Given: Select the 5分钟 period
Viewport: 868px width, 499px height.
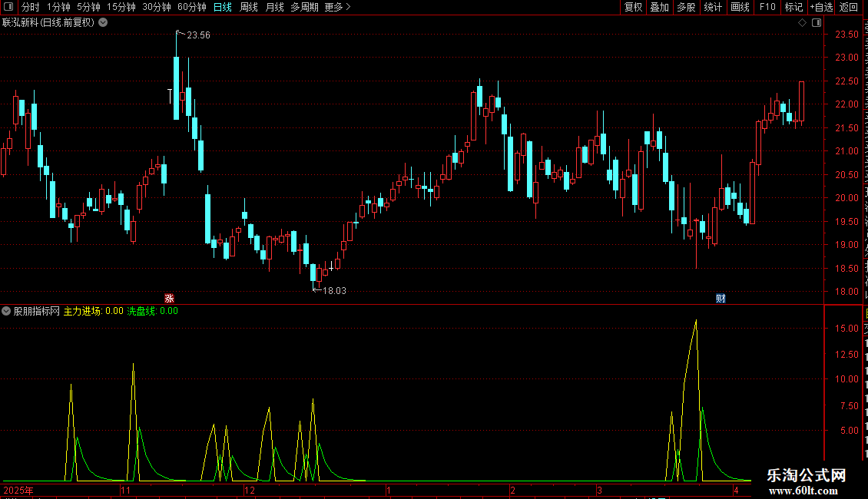Looking at the screenshot, I should click(x=88, y=7).
